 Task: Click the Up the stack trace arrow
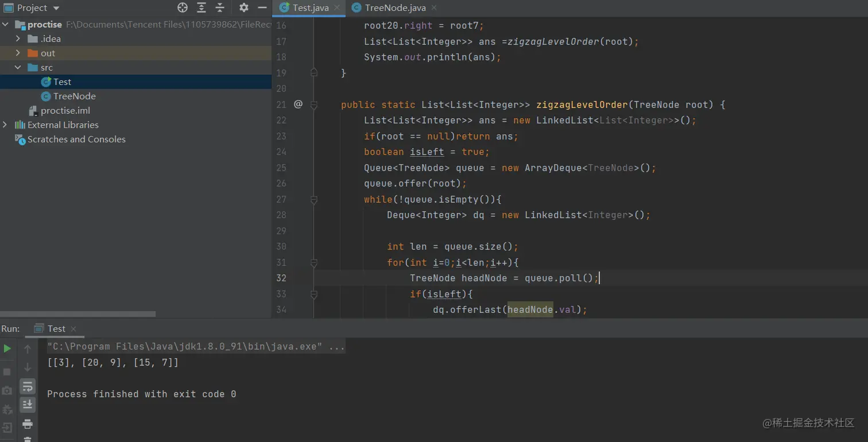tap(27, 348)
